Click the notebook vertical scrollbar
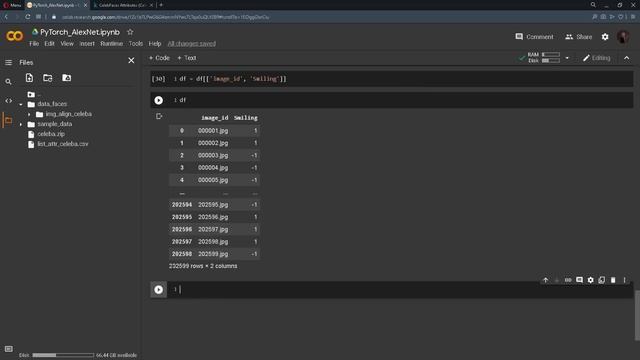 click(x=637, y=315)
